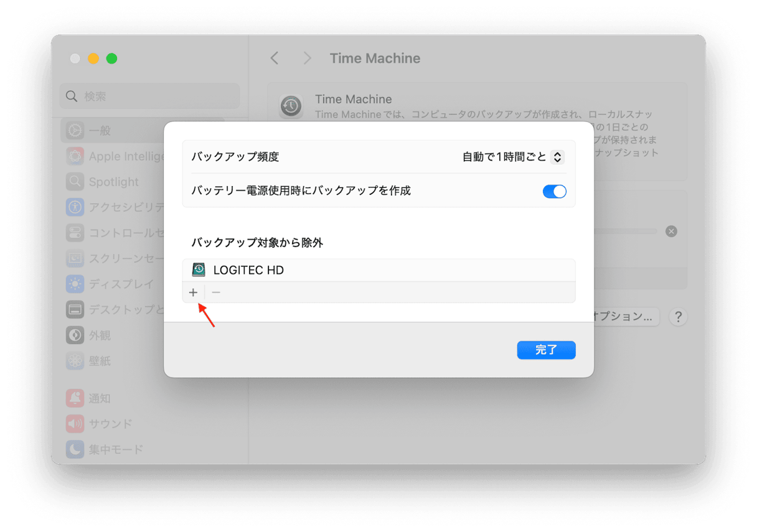Select 壁紙 in the sidebar
757x532 pixels.
(x=100, y=361)
